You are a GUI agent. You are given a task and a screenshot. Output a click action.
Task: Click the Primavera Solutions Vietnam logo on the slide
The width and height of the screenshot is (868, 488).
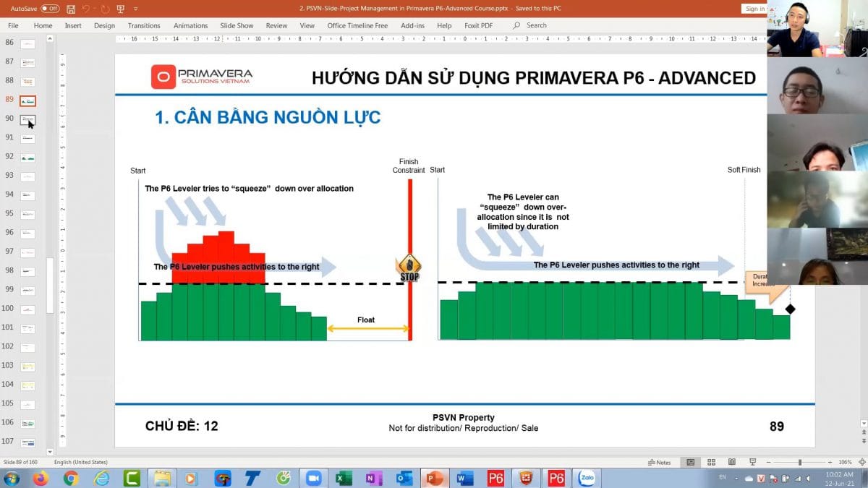[x=202, y=77]
